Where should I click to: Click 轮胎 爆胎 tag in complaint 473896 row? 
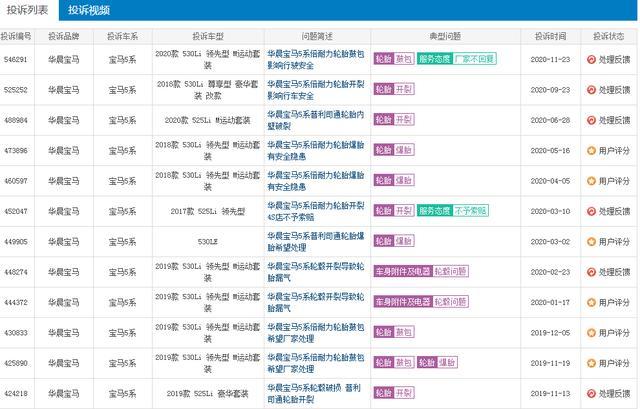coord(394,150)
